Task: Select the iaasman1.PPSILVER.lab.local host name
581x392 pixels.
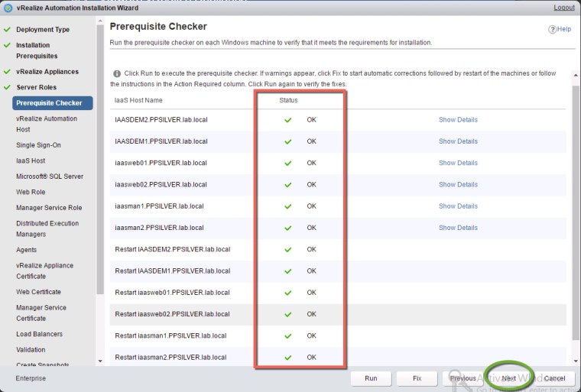Action: [x=159, y=206]
